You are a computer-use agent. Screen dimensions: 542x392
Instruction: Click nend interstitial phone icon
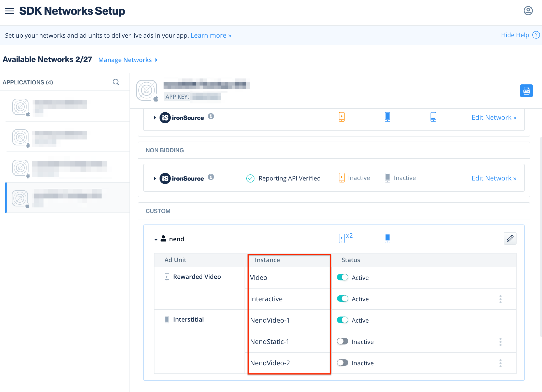click(387, 238)
